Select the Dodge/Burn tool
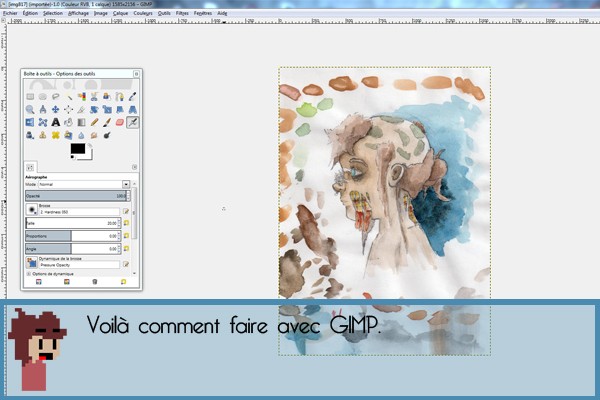The image size is (600, 400). [x=107, y=136]
